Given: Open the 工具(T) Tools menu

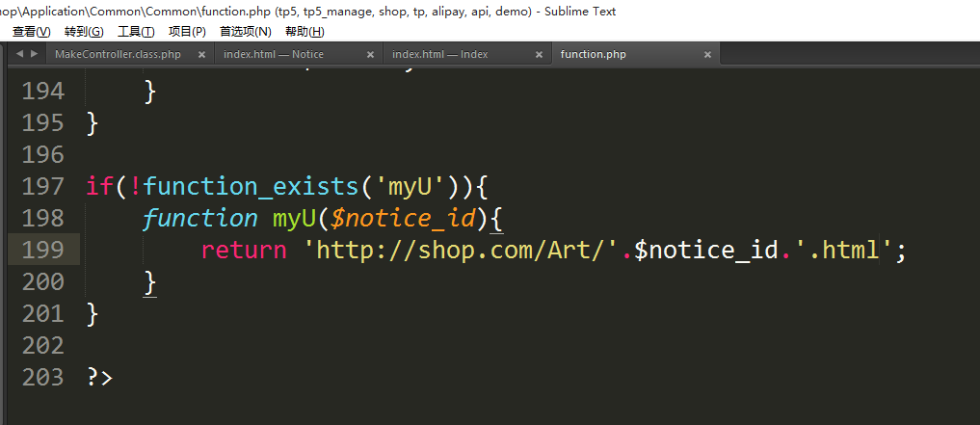Looking at the screenshot, I should pyautogui.click(x=136, y=32).
